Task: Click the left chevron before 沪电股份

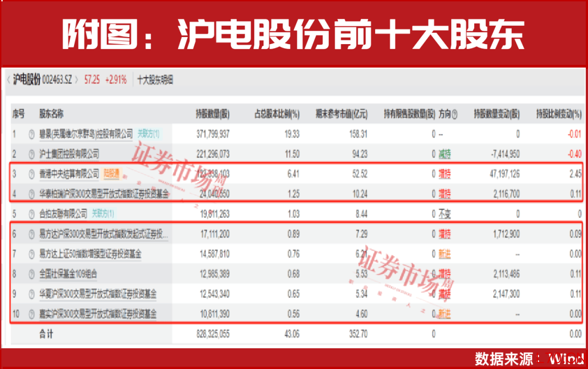Action: click(x=8, y=80)
